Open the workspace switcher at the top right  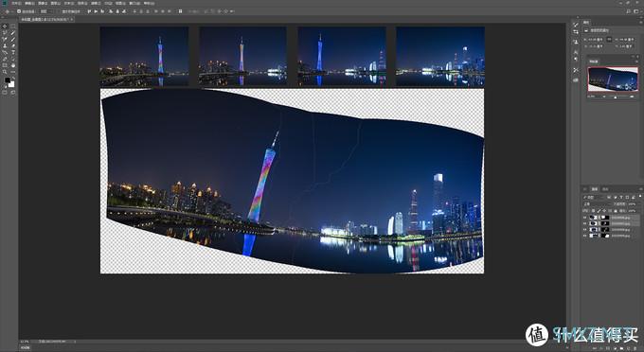pos(637,11)
